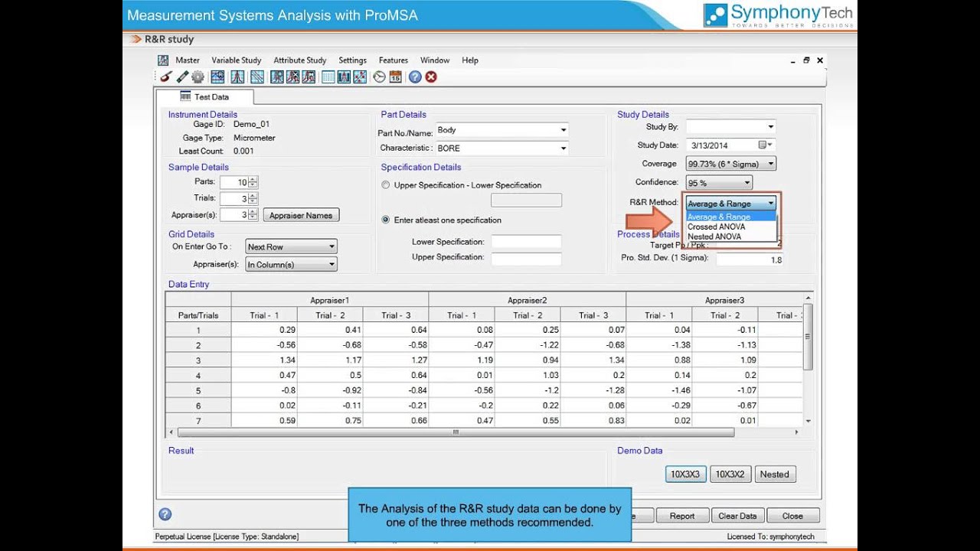Decrease the Appraiser(s) count spinner

point(253,218)
